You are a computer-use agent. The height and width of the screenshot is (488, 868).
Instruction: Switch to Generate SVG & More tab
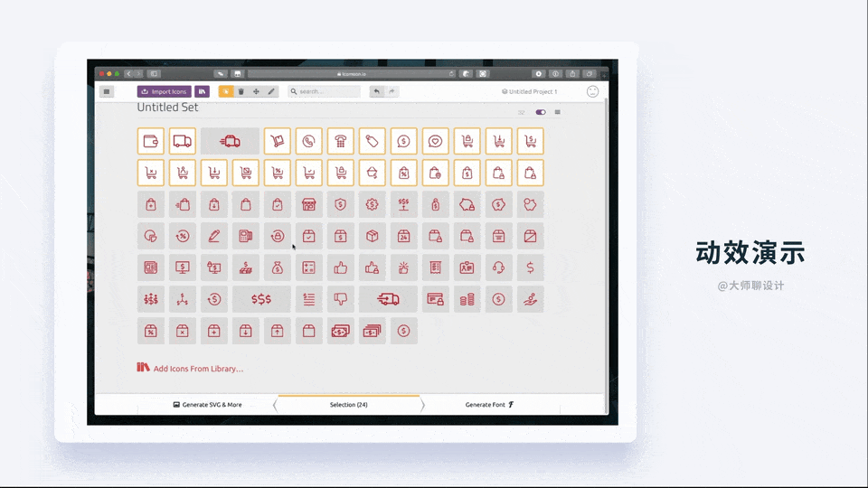(208, 405)
